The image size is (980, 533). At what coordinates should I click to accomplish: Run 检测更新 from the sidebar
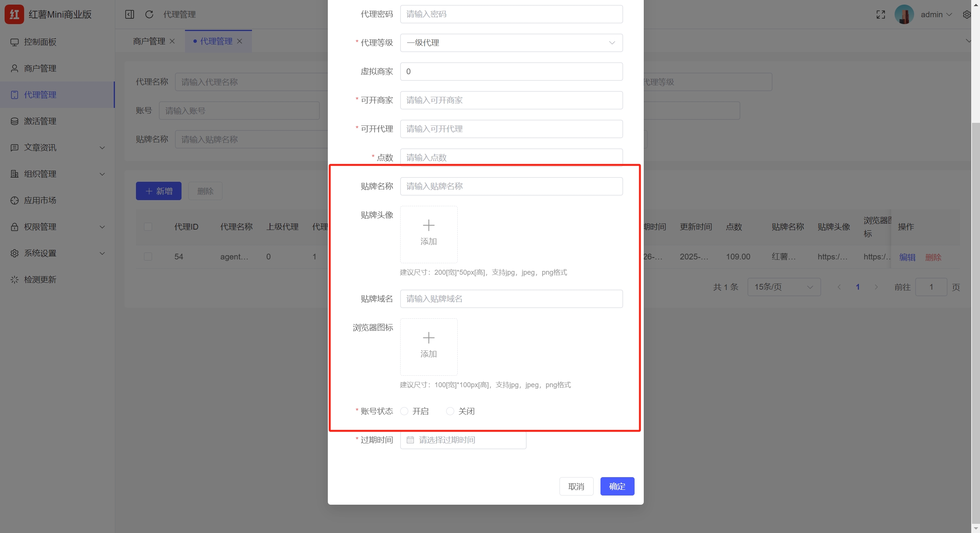click(41, 279)
